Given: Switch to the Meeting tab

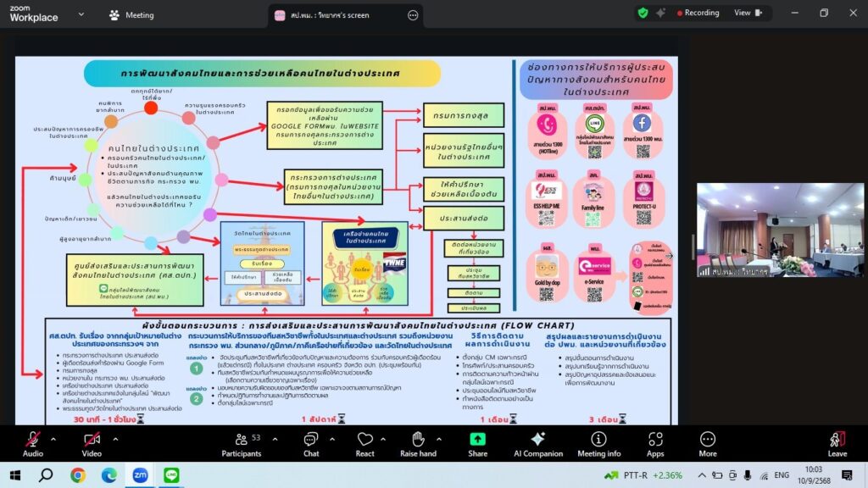Looking at the screenshot, I should pyautogui.click(x=131, y=15).
